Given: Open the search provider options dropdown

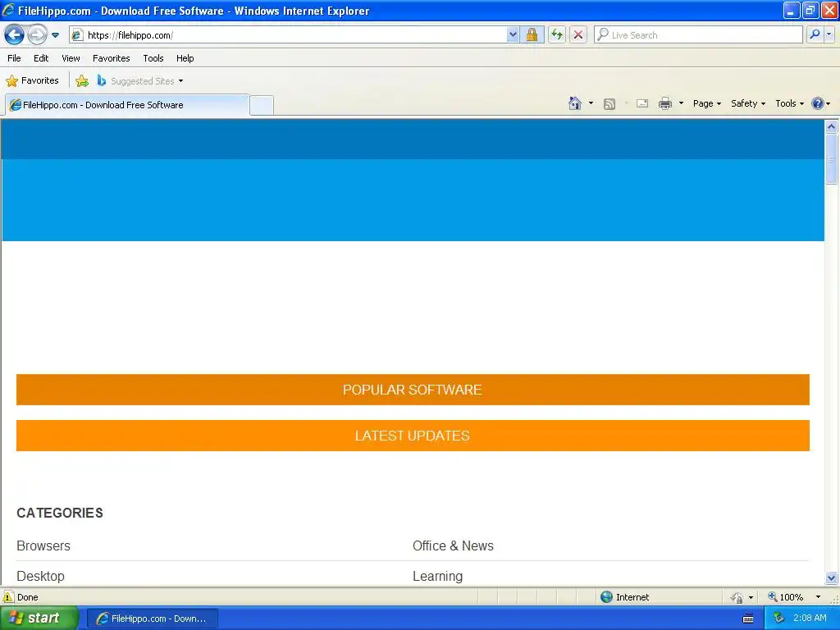Looking at the screenshot, I should click(829, 34).
